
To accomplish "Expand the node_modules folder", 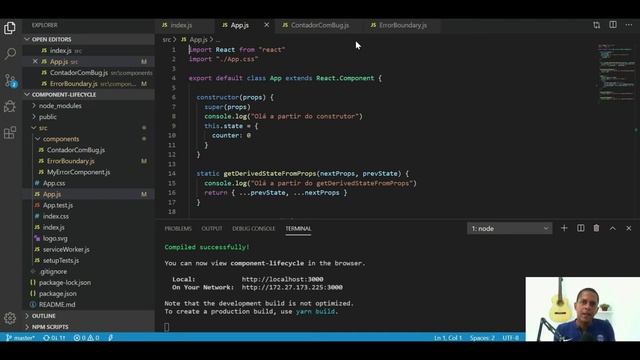I will (x=89, y=106).
